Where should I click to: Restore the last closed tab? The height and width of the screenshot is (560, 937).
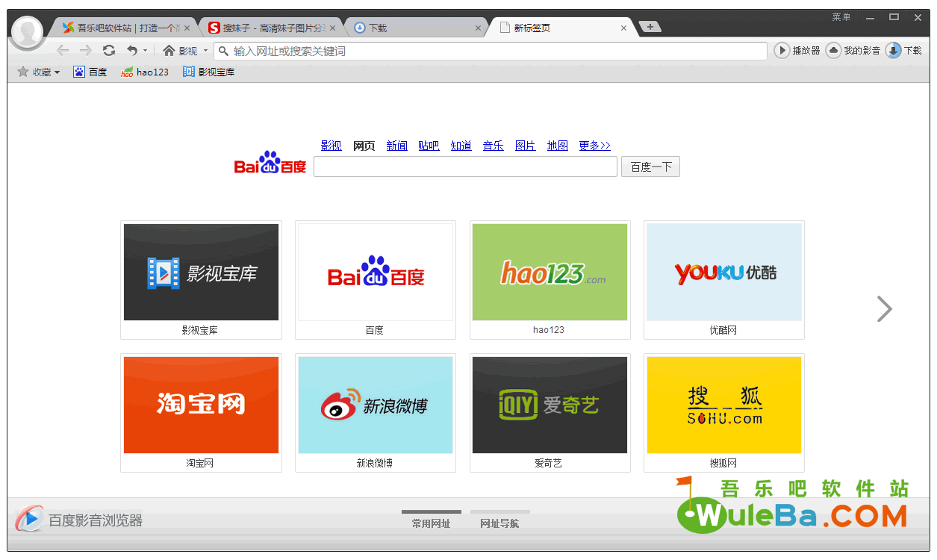132,50
